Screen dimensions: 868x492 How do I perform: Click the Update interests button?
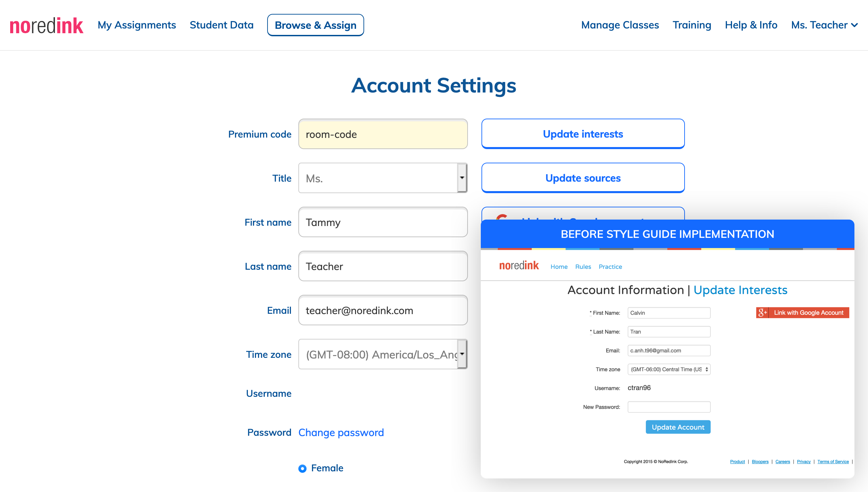tap(583, 134)
